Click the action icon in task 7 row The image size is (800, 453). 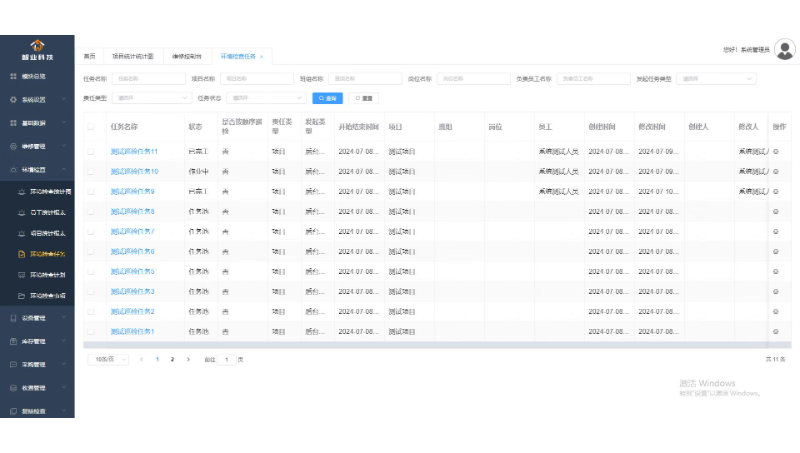point(776,232)
